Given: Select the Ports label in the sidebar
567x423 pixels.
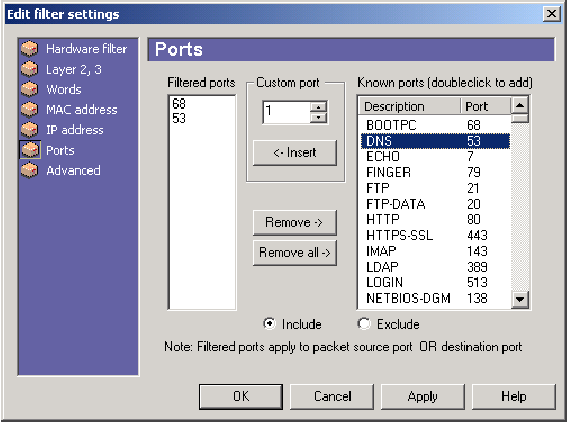Looking at the screenshot, I should [60, 150].
